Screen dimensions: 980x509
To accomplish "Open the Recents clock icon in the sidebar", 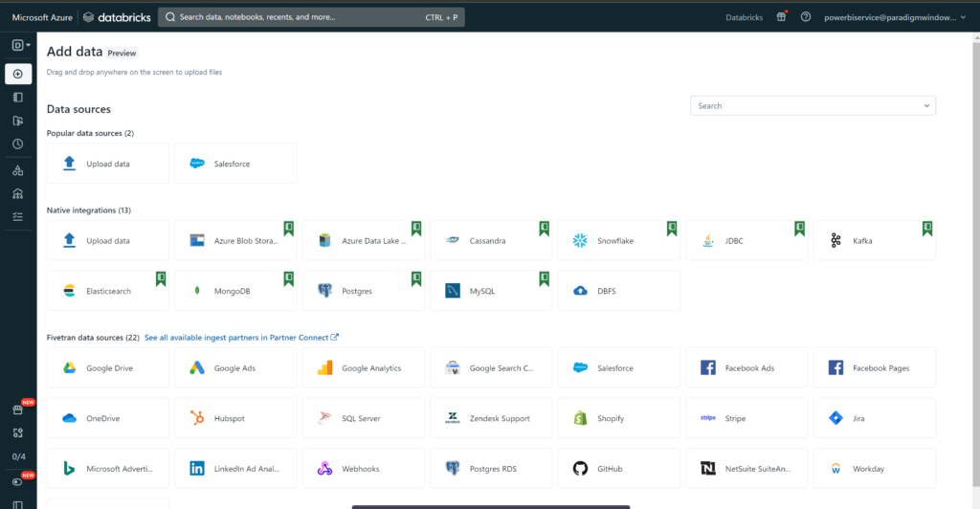I will coord(18,144).
